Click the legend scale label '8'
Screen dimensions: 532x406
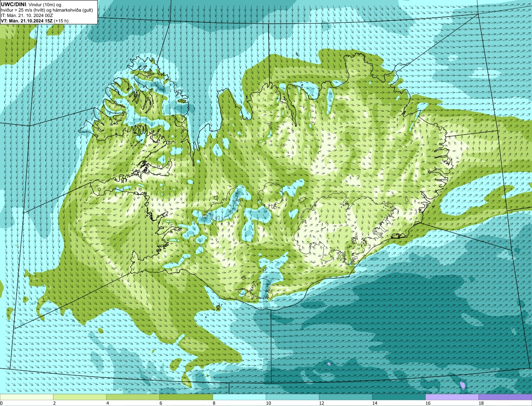click(x=214, y=403)
